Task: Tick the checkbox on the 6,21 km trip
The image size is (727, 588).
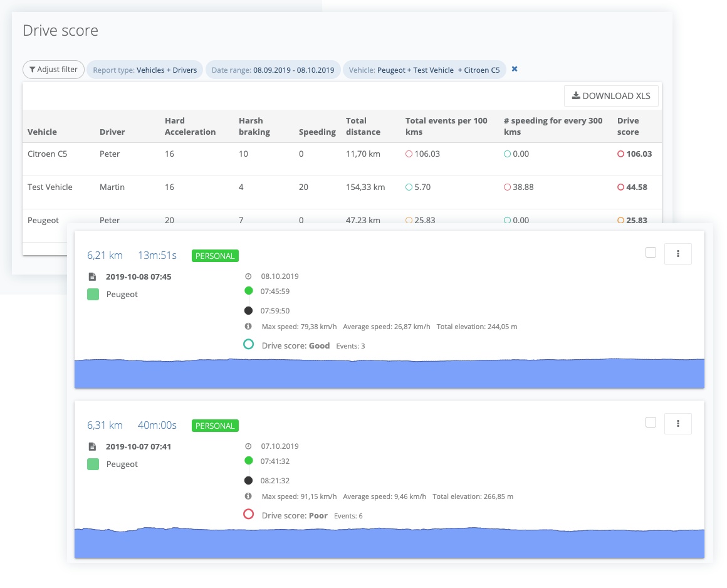Action: tap(651, 252)
